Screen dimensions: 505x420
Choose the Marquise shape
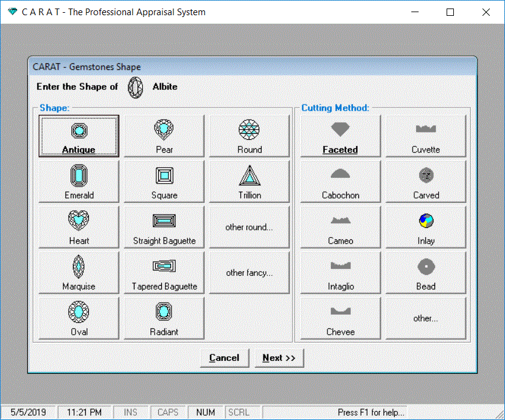pos(79,273)
